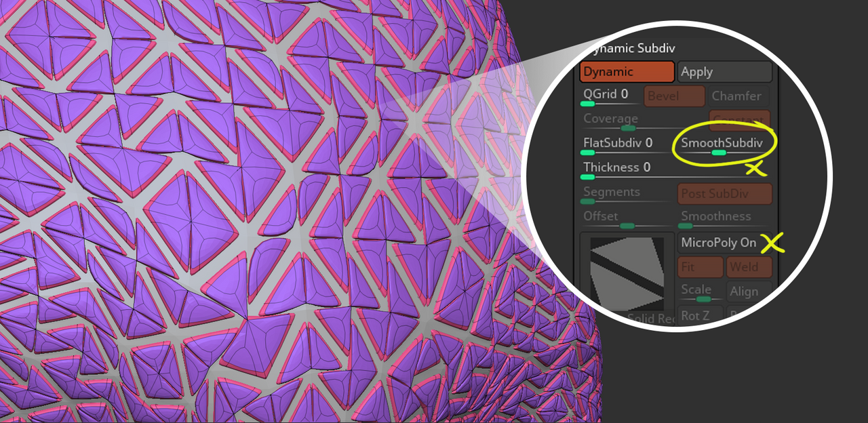Toggle the Weld option

[749, 267]
